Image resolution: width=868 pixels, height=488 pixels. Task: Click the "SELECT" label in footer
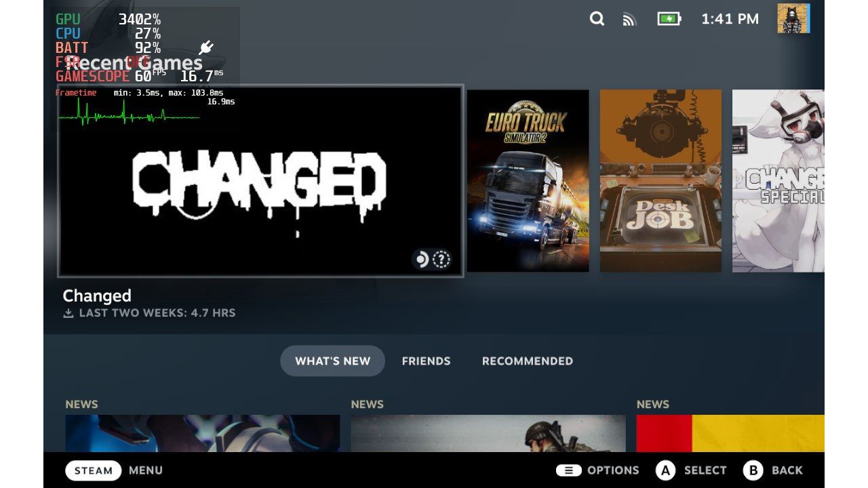(x=705, y=470)
